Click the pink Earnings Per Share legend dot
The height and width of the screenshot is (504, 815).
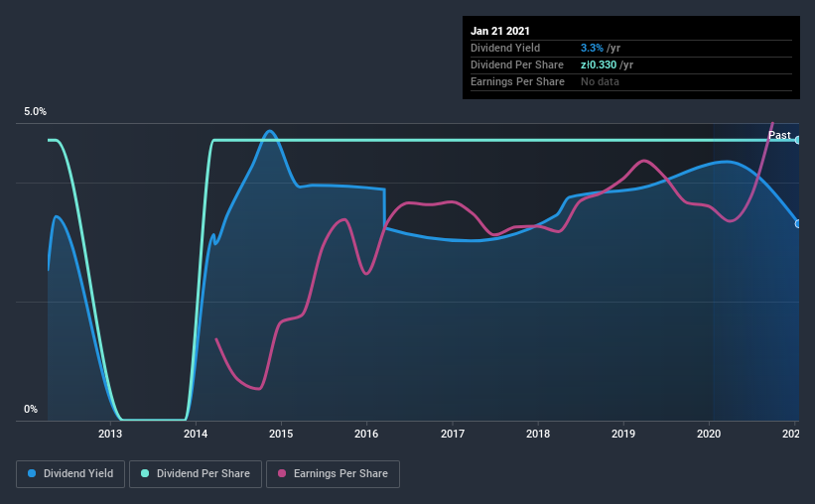coord(282,473)
